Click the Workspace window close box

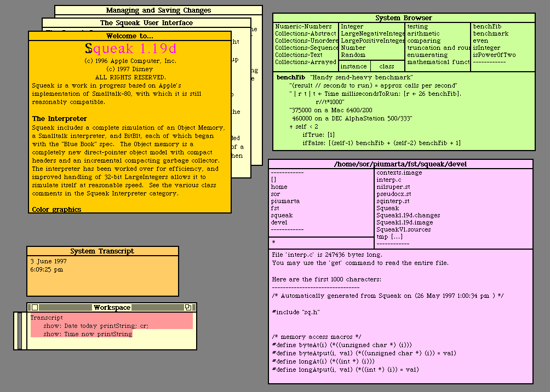(x=34, y=308)
